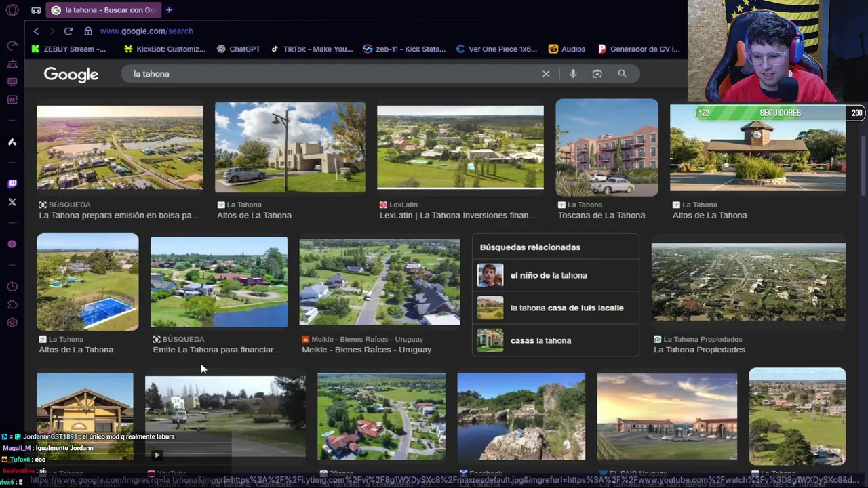Image resolution: width=868 pixels, height=488 pixels.
Task: Click 'Toscana de La Tahona' caption text
Action: coord(601,216)
